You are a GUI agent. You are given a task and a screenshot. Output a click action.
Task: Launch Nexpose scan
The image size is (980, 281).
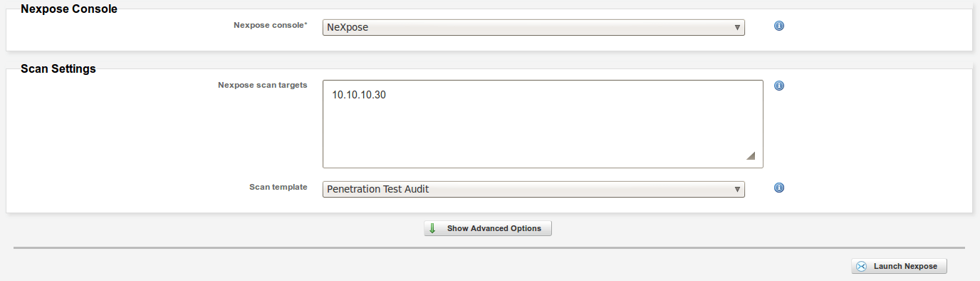click(899, 266)
